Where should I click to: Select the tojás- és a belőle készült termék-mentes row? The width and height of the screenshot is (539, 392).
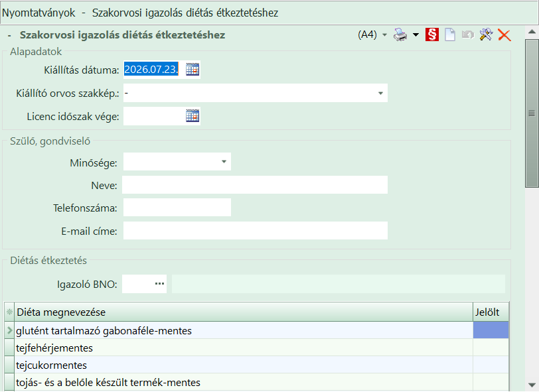[256, 382]
